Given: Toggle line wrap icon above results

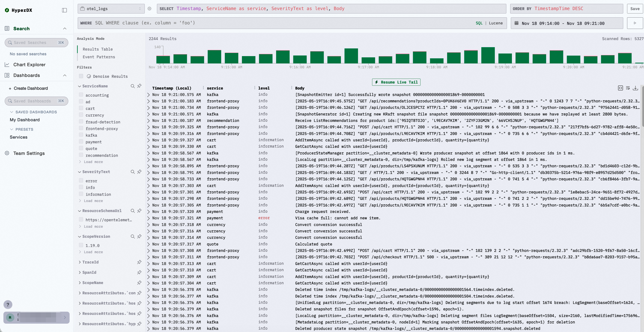Looking at the screenshot, I should (628, 88).
